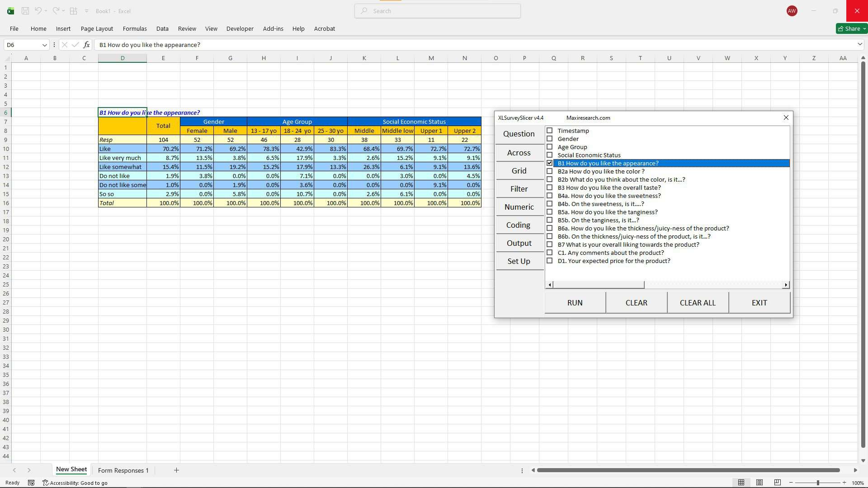Click the list's horizontal scrollbar thumb
The height and width of the screenshot is (488, 868).
(599, 285)
